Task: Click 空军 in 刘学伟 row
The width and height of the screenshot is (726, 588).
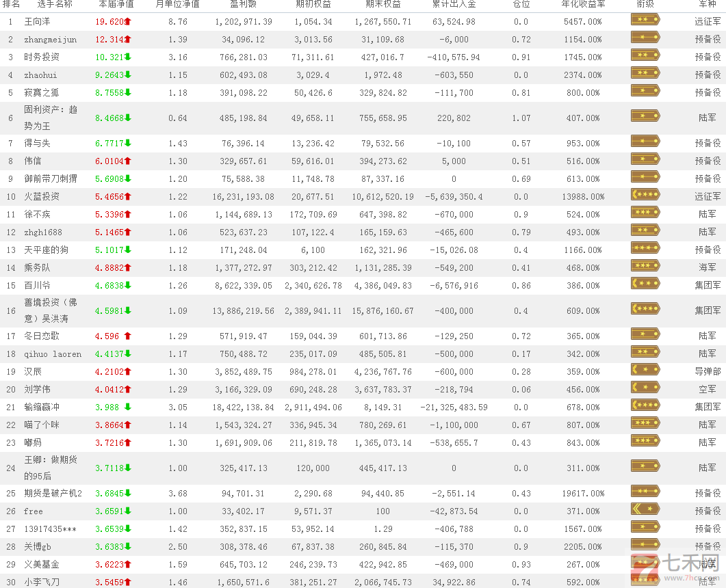Action: (x=708, y=390)
